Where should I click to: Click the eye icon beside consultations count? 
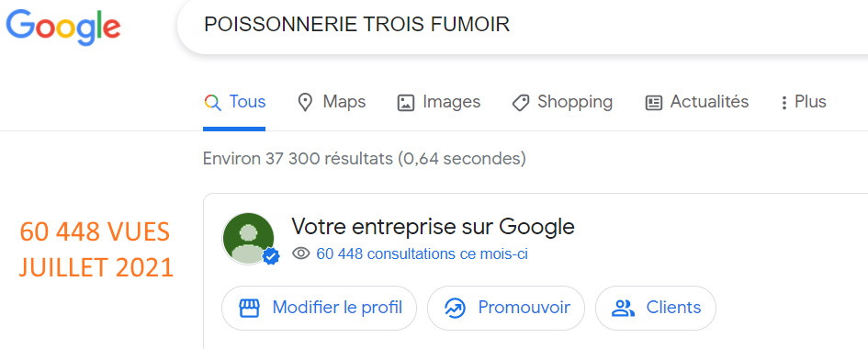pos(300,253)
